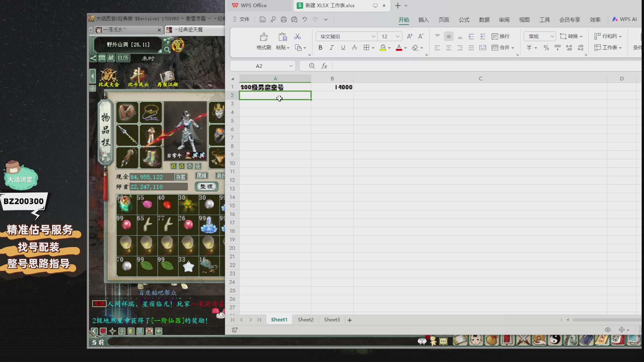Click the 整理 button in game inventory

click(x=206, y=186)
